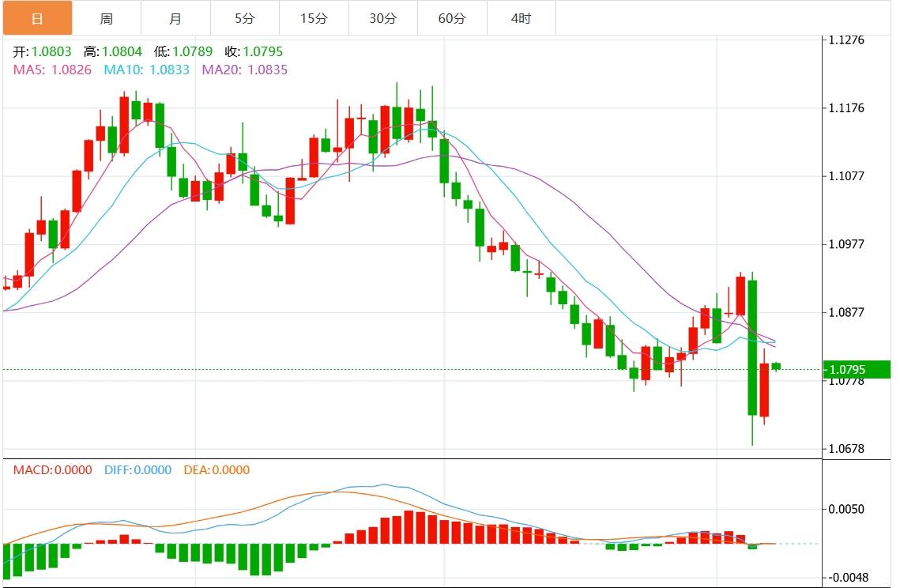The width and height of the screenshot is (900, 588).
Task: Select the 15分 timeframe tab
Action: click(314, 18)
